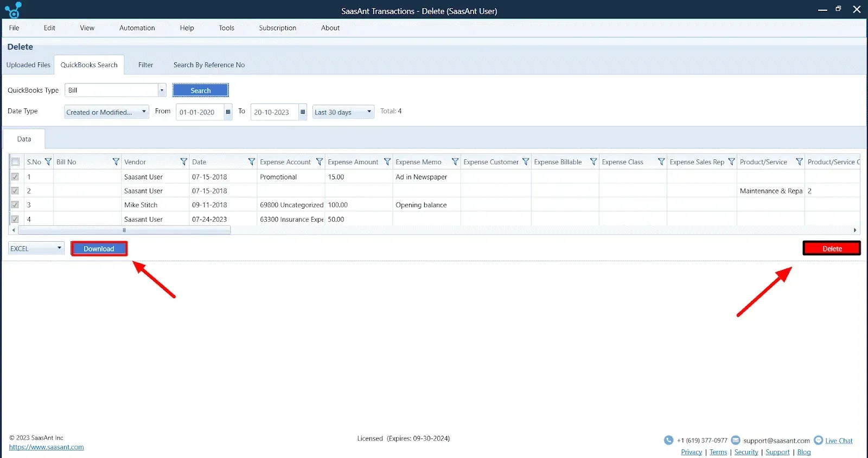Click the red Delete button
This screenshot has width=868, height=458.
pos(832,248)
